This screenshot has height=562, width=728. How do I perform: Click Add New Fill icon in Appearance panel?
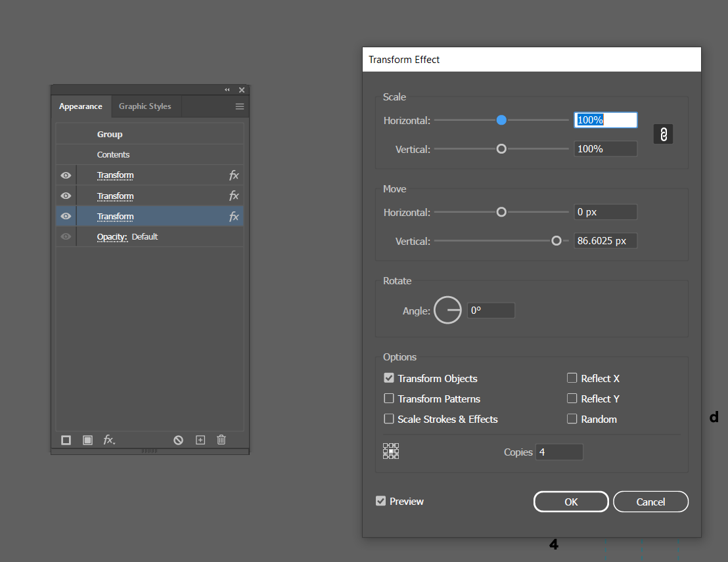coord(87,440)
